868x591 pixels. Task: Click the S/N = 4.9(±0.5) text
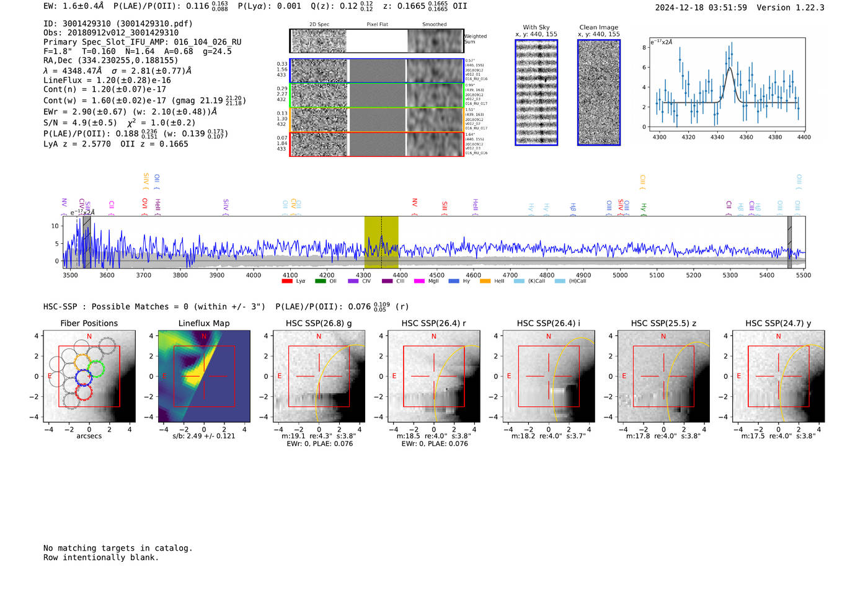tap(80, 122)
